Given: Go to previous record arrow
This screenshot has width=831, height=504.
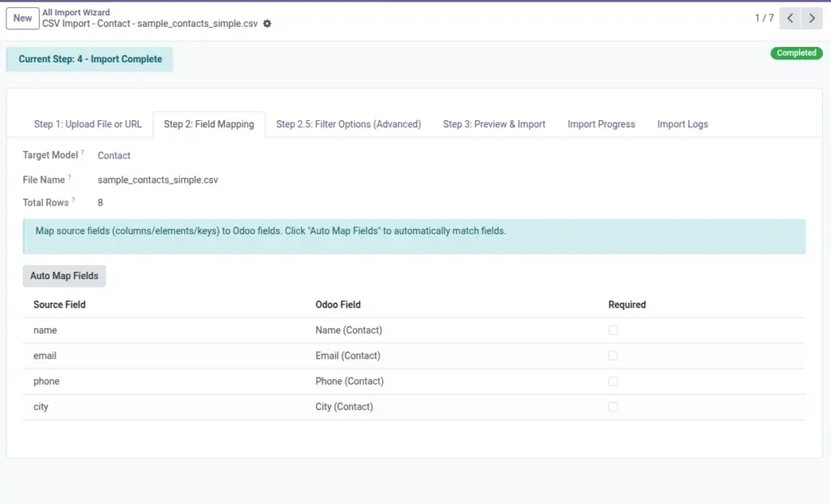Looking at the screenshot, I should pyautogui.click(x=790, y=18).
